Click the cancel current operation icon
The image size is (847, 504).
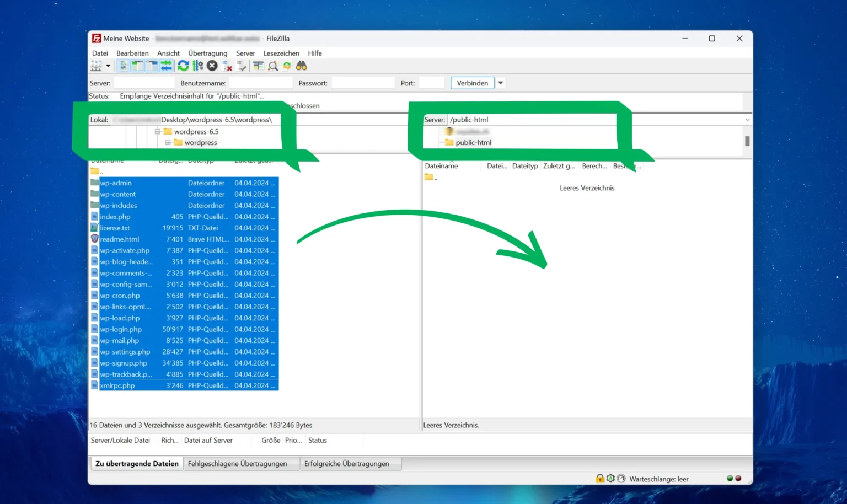click(212, 66)
